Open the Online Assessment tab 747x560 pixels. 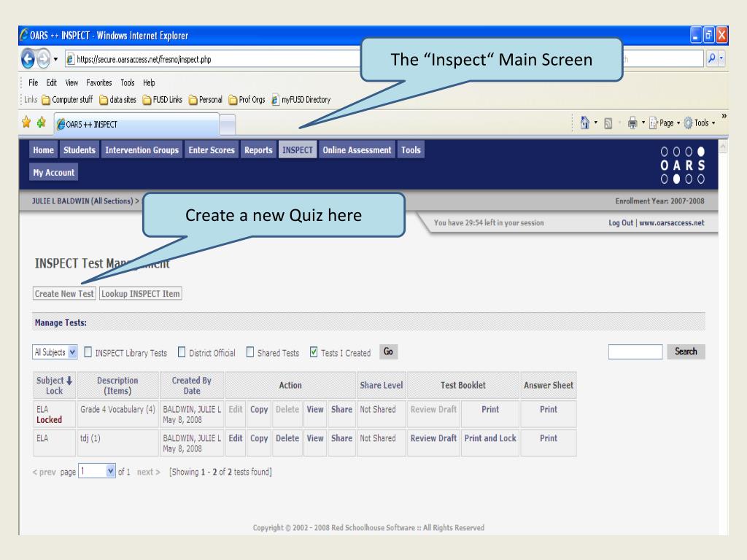pyautogui.click(x=357, y=149)
